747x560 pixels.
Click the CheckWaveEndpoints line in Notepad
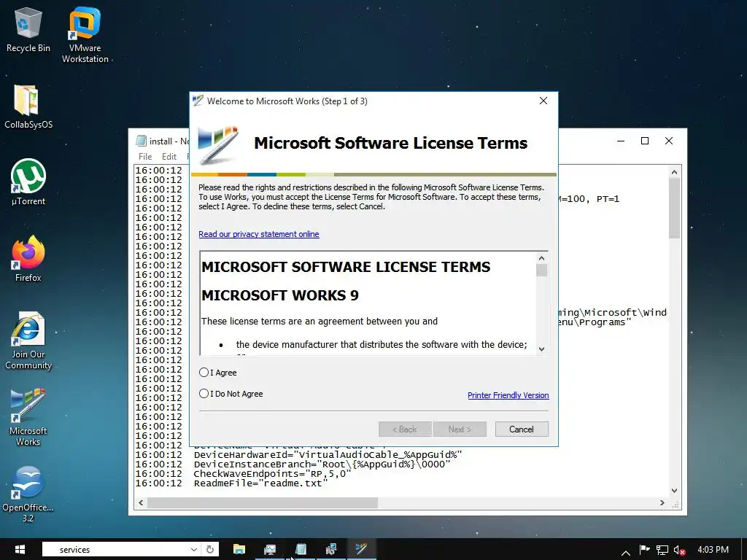click(272, 474)
